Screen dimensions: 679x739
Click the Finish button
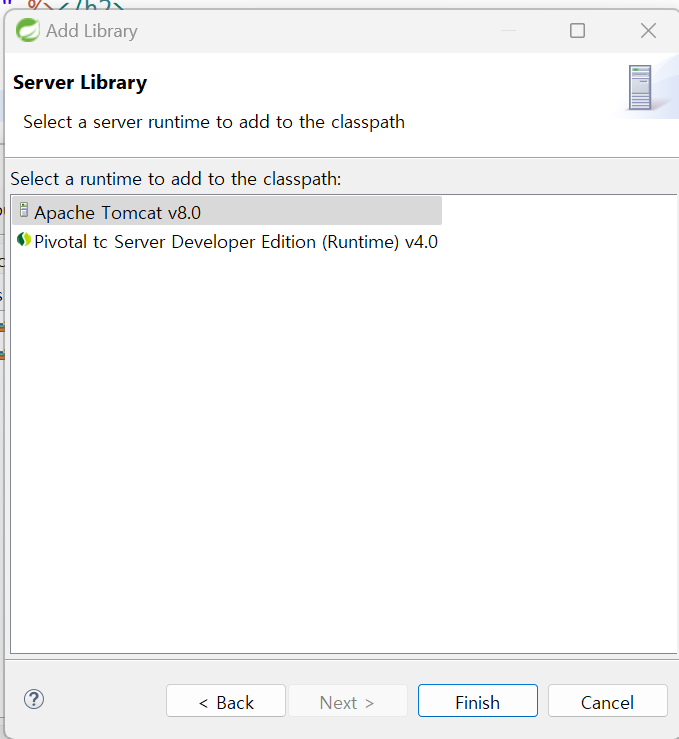[x=477, y=701]
